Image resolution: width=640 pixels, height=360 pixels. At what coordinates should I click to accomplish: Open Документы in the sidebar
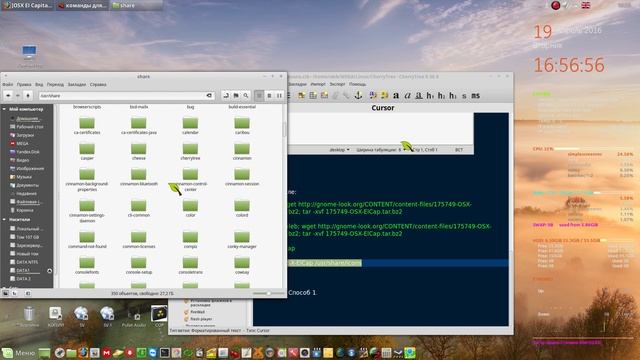(x=24, y=185)
